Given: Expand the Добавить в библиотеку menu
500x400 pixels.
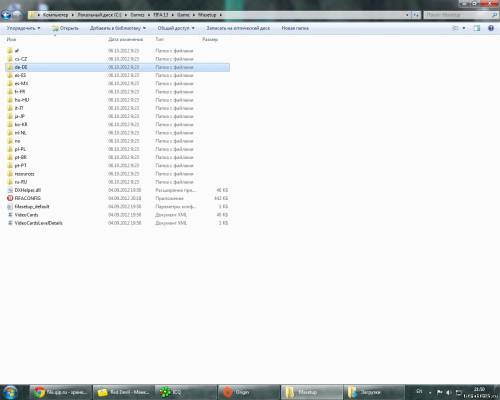Looking at the screenshot, I should [118, 28].
